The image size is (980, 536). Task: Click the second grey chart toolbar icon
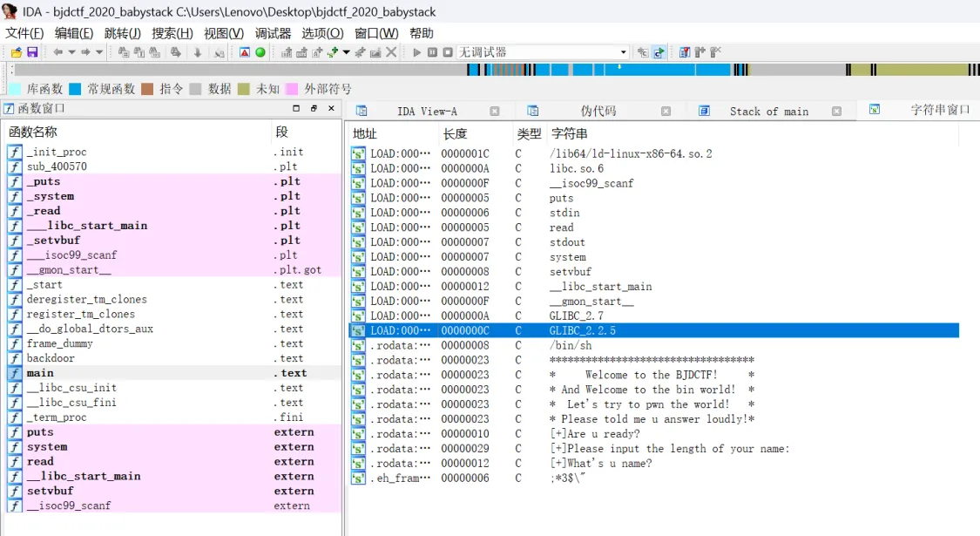click(301, 52)
